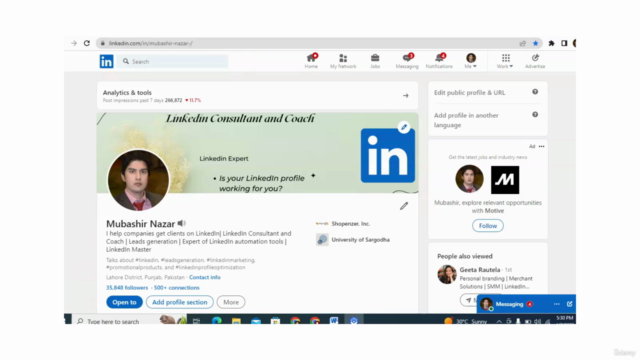
Task: Open the taskbar clock showing 5:30 PM
Action: click(564, 319)
